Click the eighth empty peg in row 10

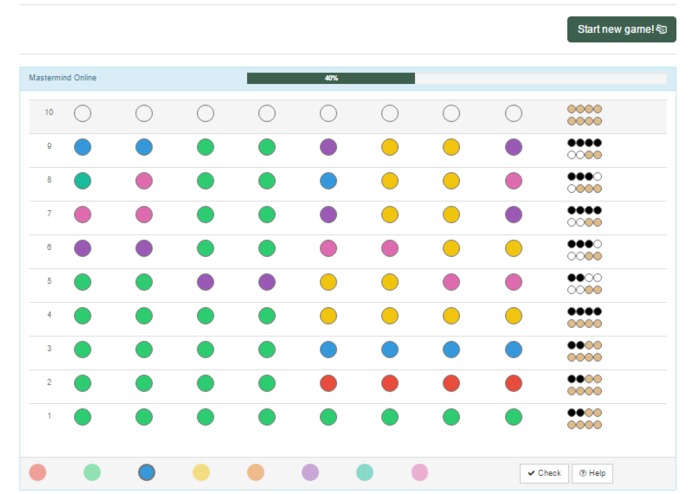[x=513, y=113]
